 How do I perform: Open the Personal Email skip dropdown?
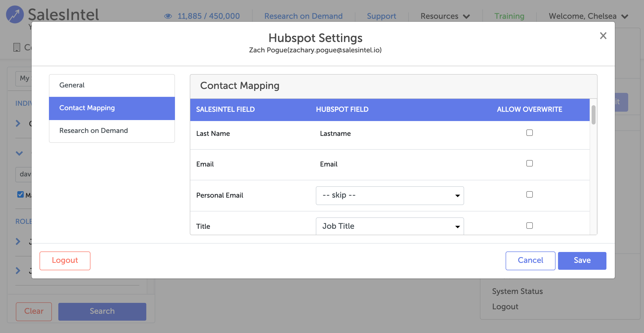[x=390, y=195]
